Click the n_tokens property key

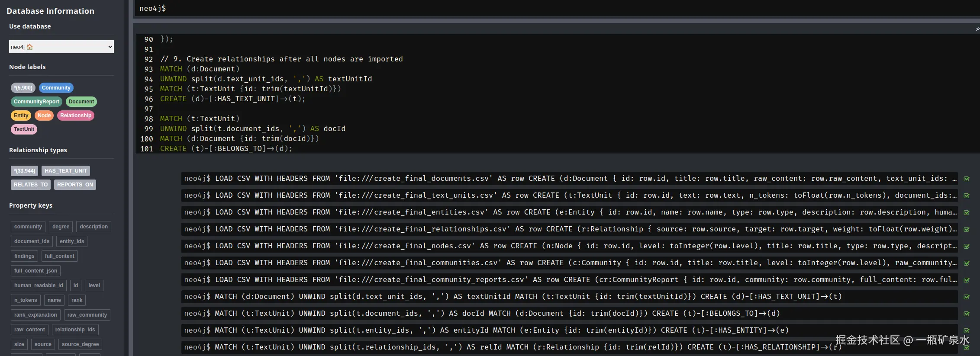pos(26,300)
